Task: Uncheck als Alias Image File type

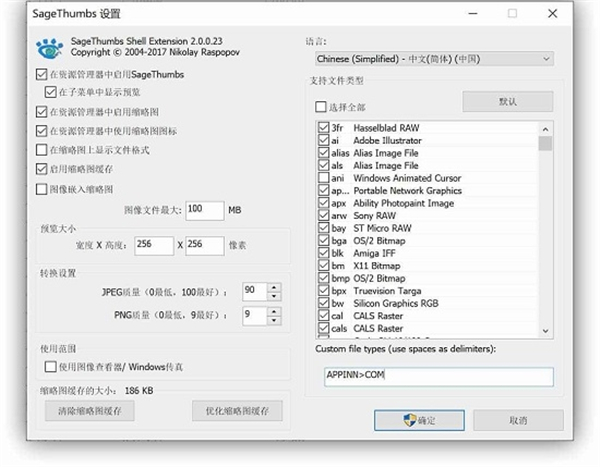Action: pos(324,165)
